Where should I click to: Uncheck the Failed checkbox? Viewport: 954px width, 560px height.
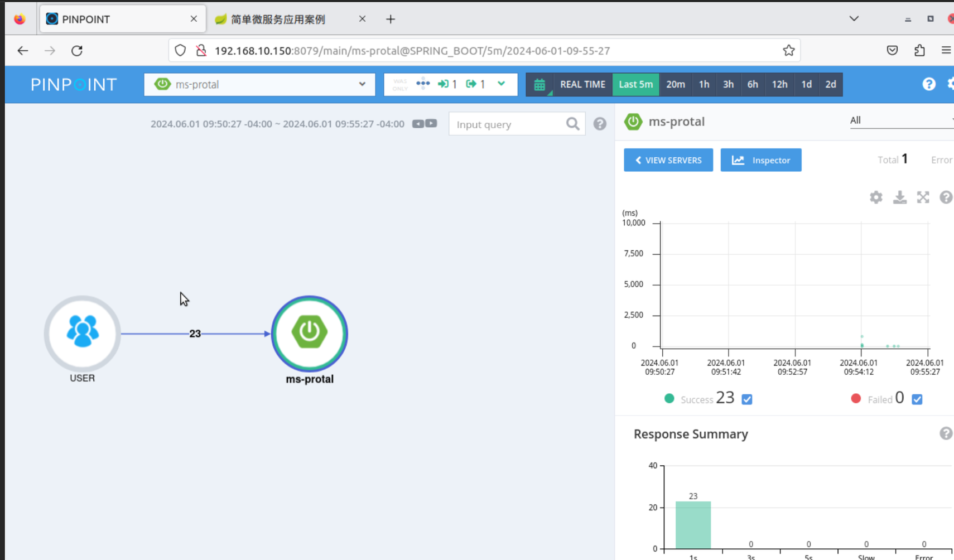[917, 399]
